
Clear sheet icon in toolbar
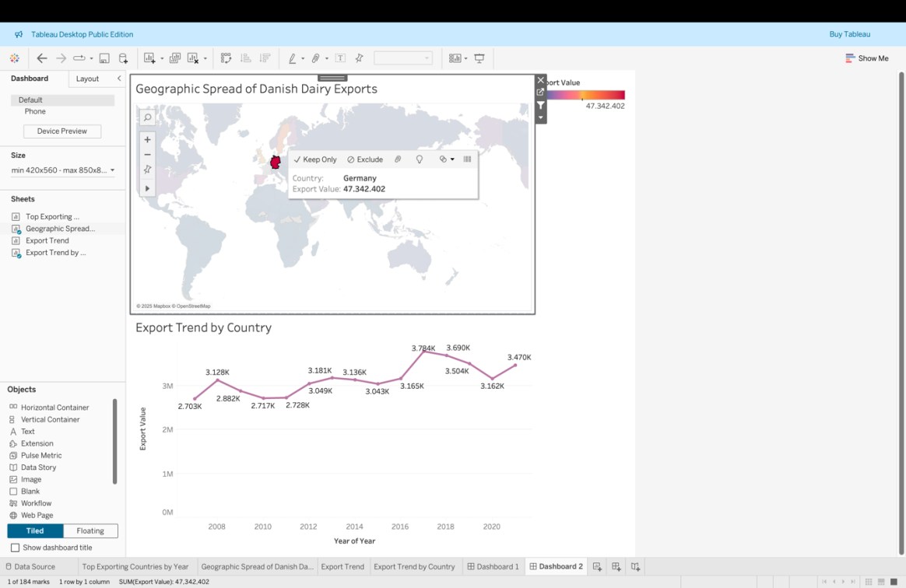(x=193, y=58)
